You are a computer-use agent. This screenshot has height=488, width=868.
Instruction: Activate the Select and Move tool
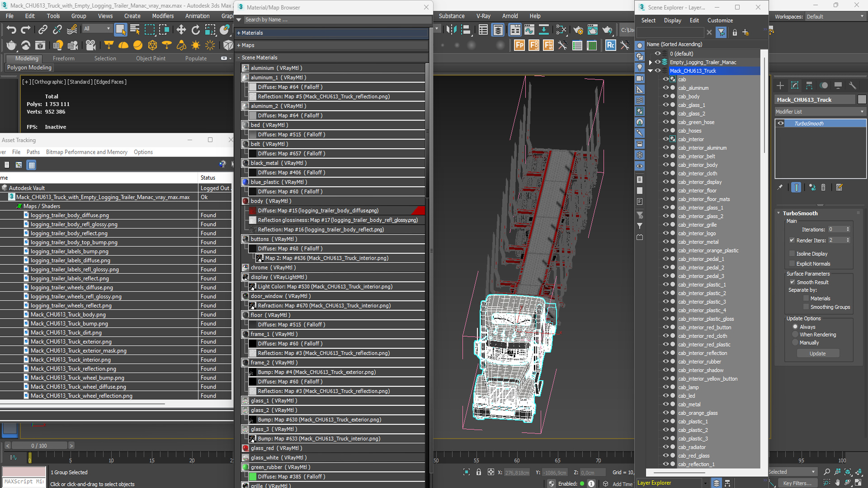click(181, 30)
